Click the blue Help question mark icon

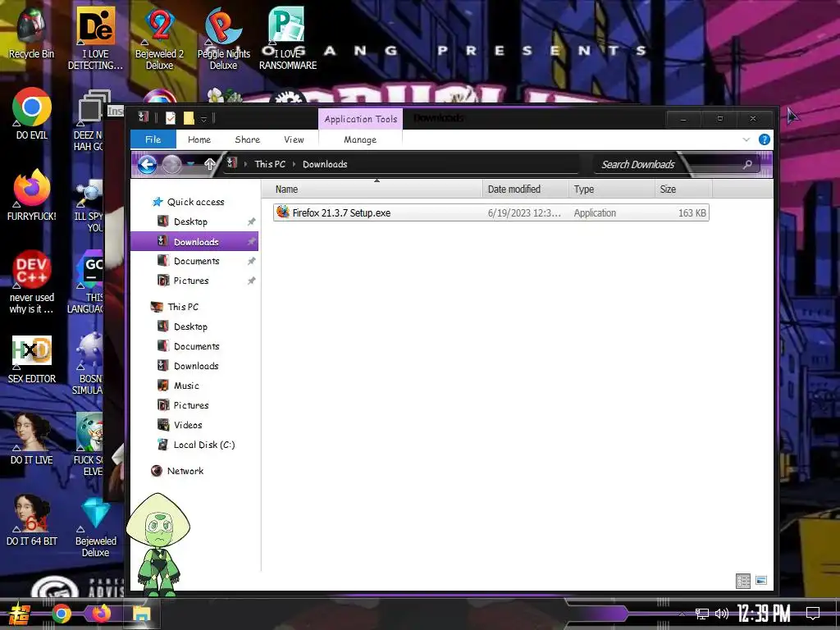765,139
